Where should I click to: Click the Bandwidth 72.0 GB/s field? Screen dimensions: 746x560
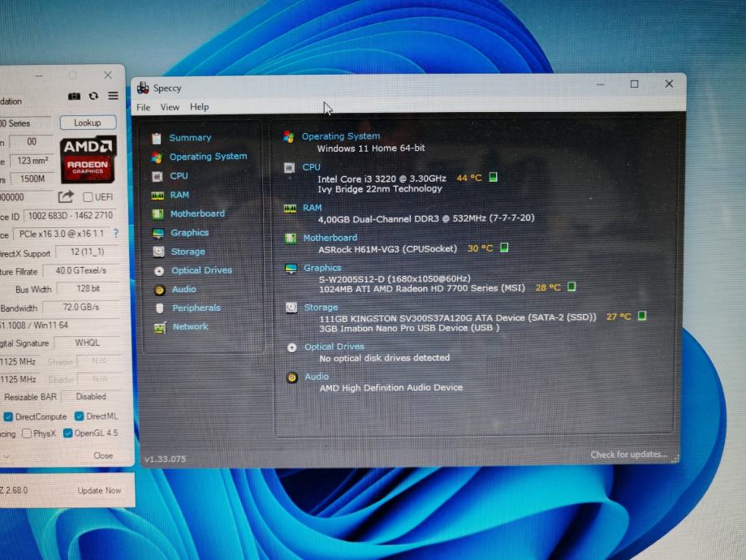click(80, 308)
